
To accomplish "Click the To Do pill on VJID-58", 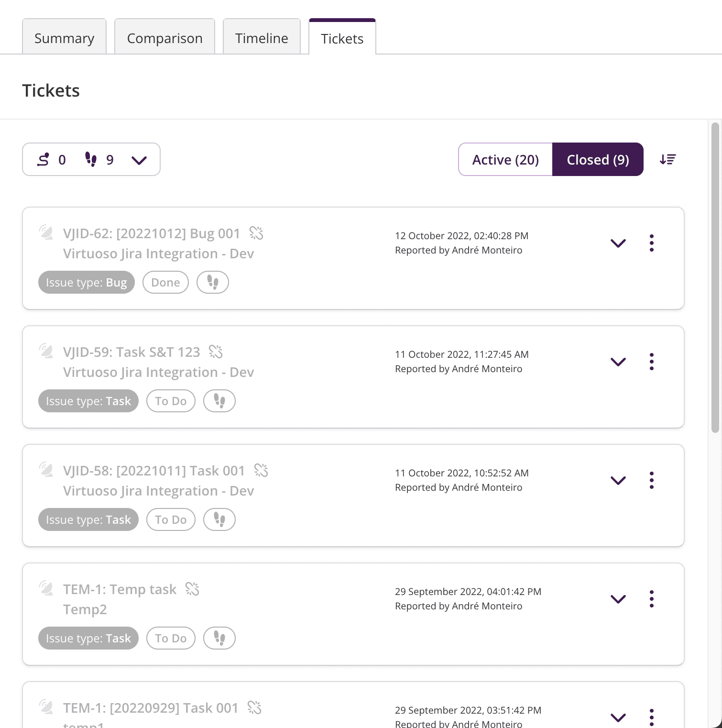I will [x=171, y=519].
